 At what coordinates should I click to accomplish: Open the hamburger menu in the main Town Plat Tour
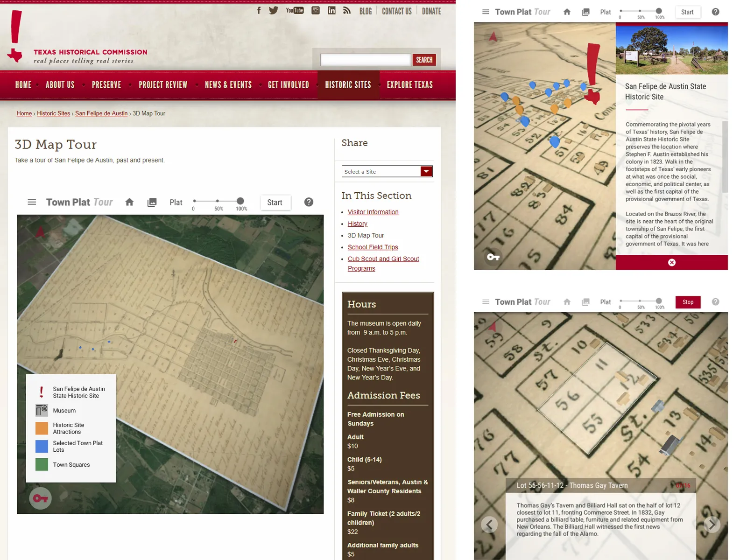point(32,202)
